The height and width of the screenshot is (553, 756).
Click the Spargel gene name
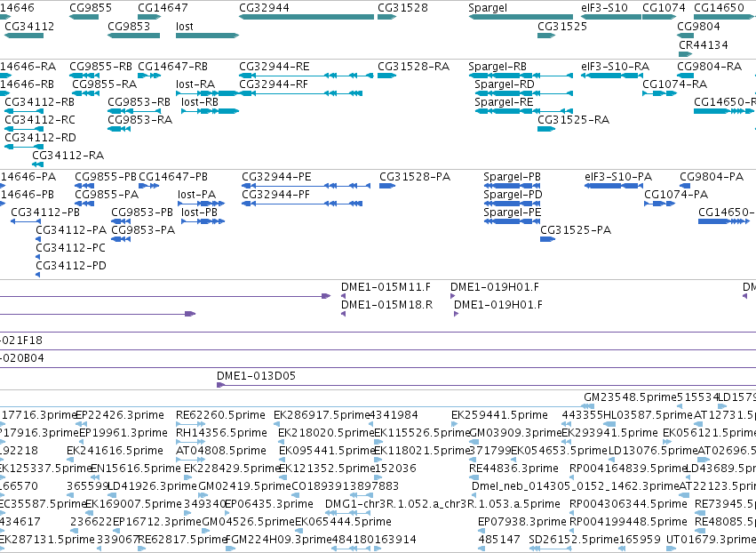pyautogui.click(x=488, y=8)
